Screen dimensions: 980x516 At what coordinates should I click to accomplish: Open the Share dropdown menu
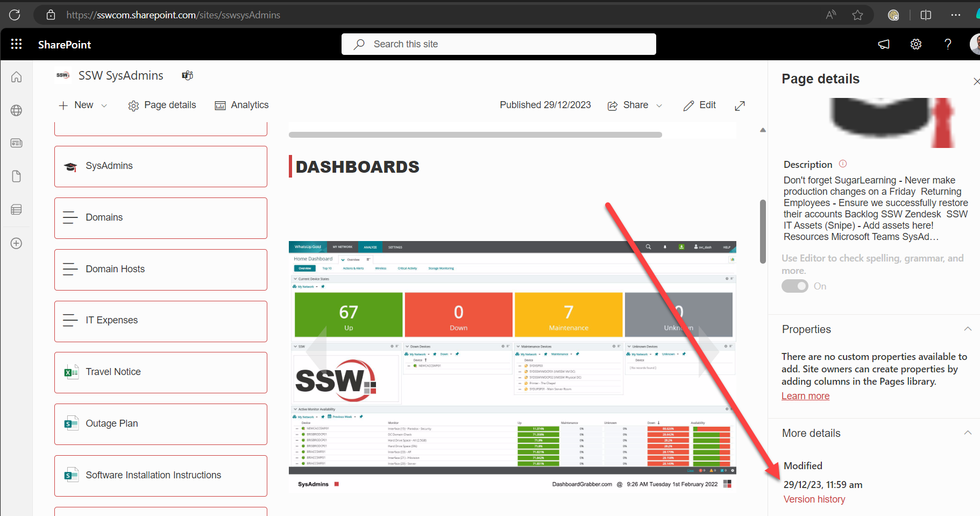pos(635,105)
